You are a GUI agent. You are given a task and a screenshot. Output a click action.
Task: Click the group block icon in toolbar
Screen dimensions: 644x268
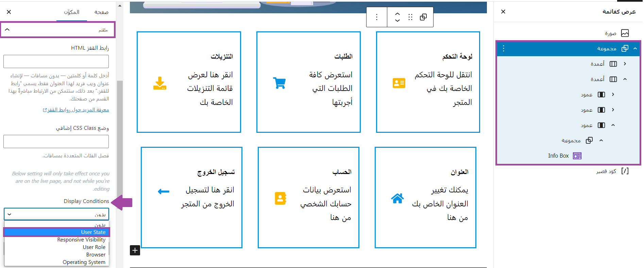(x=423, y=17)
